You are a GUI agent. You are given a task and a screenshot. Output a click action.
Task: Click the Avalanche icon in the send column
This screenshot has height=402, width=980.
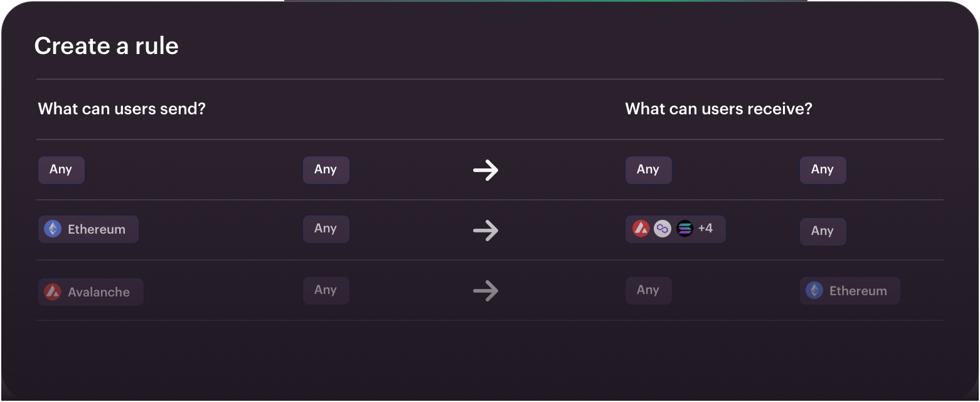click(x=54, y=291)
